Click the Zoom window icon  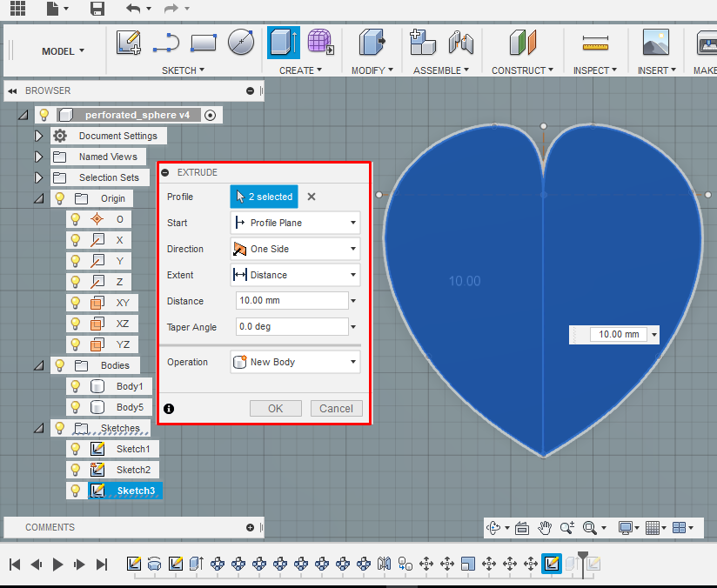(567, 528)
